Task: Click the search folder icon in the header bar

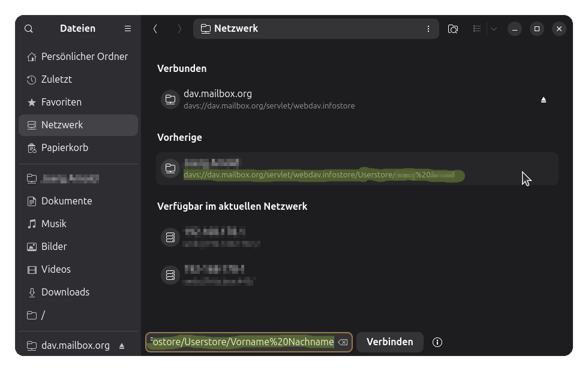Action: 453,29
